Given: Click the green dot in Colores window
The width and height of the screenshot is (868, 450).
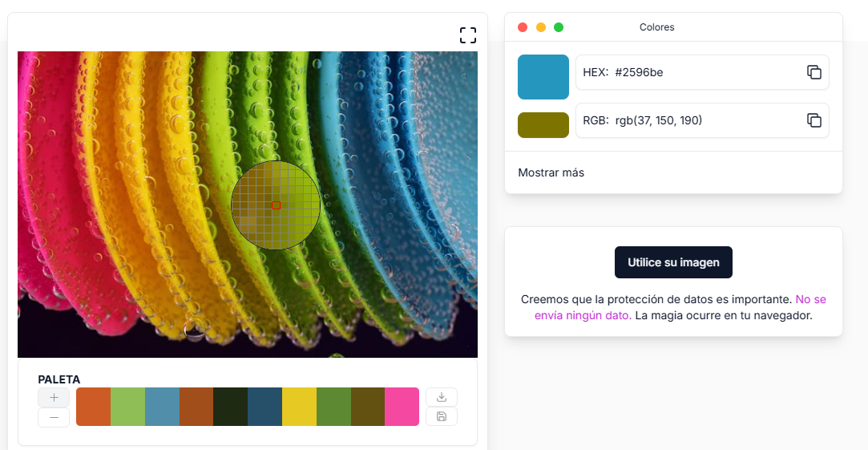Looking at the screenshot, I should coord(559,27).
